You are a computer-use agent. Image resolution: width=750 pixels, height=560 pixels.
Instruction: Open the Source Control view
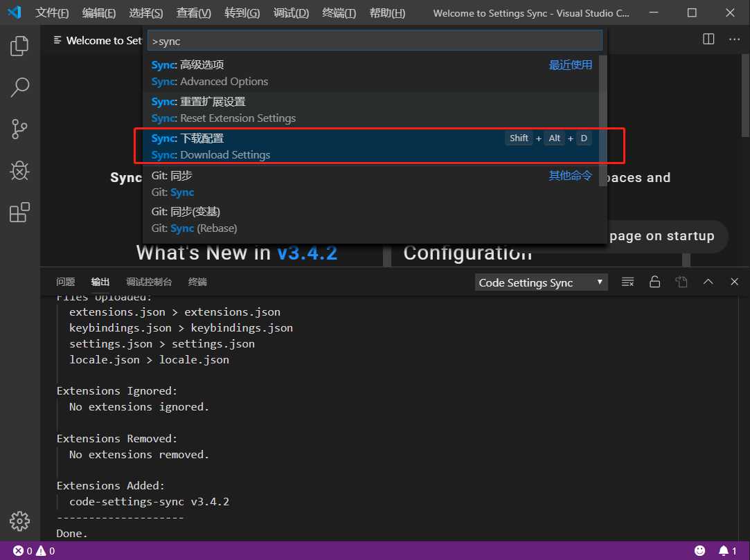point(19,129)
